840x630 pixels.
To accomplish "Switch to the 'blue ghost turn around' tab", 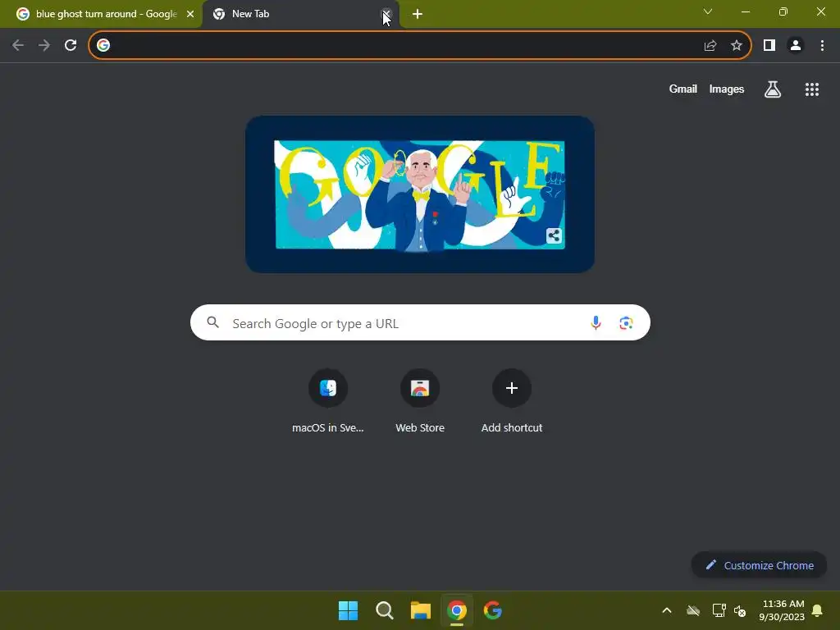I will (x=100, y=14).
